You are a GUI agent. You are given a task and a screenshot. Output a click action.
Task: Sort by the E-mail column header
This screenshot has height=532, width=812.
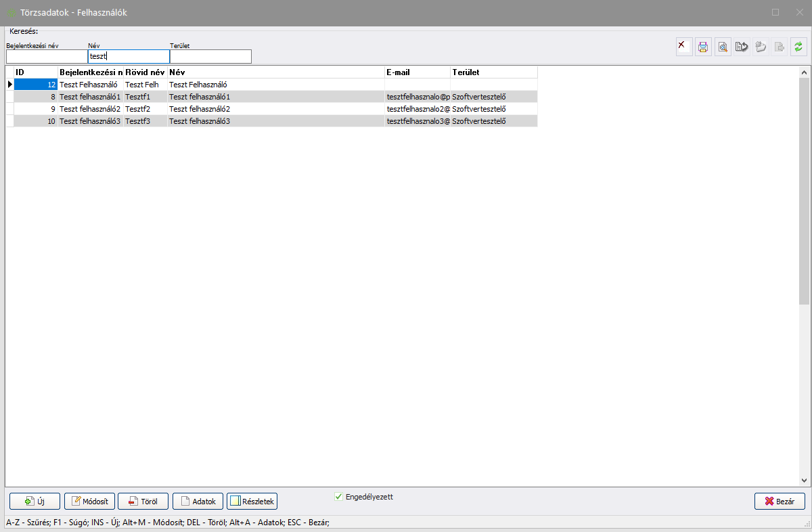coord(417,72)
